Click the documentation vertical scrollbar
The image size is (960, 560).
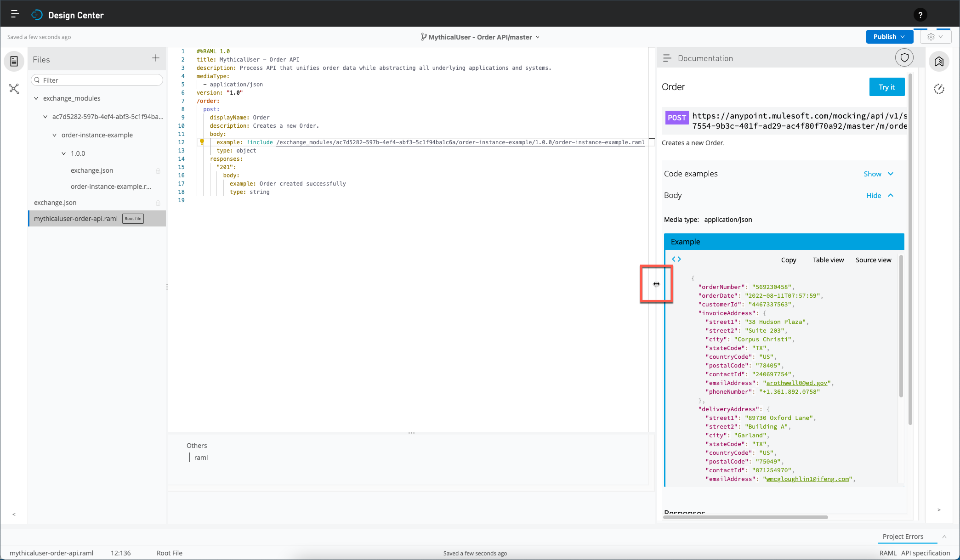point(910,248)
